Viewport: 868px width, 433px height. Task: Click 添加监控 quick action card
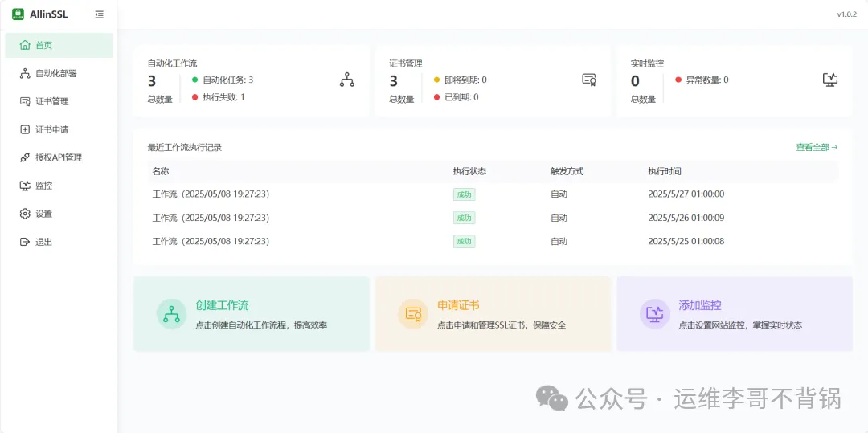tap(734, 314)
